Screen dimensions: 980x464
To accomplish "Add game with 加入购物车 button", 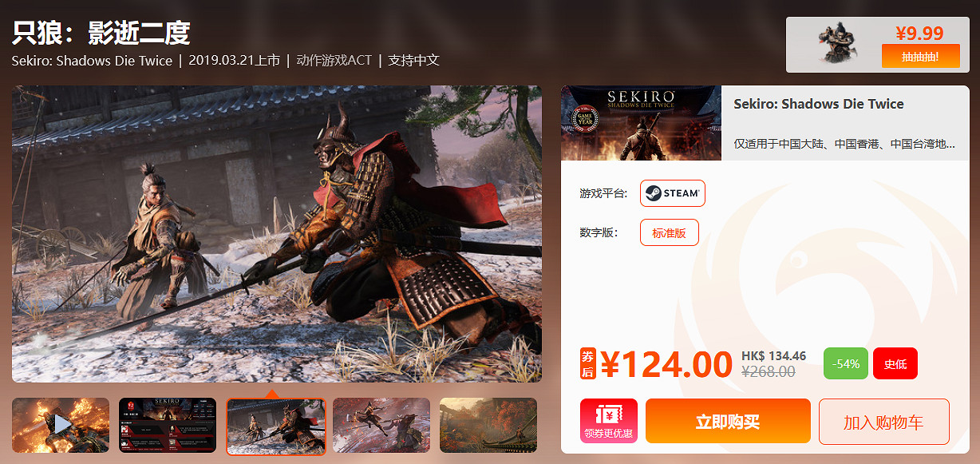I will coord(883,422).
